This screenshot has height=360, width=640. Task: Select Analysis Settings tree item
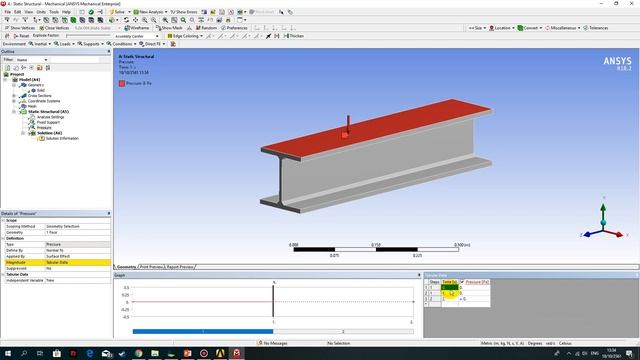tap(50, 117)
